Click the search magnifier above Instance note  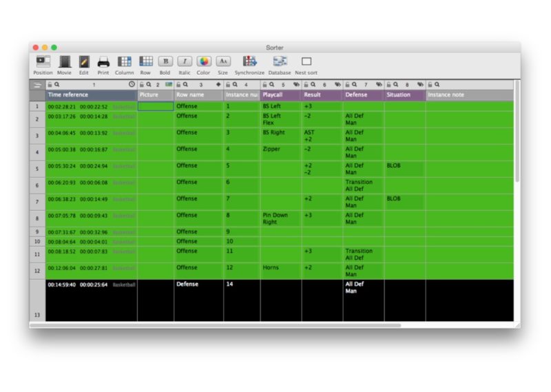[x=437, y=84]
